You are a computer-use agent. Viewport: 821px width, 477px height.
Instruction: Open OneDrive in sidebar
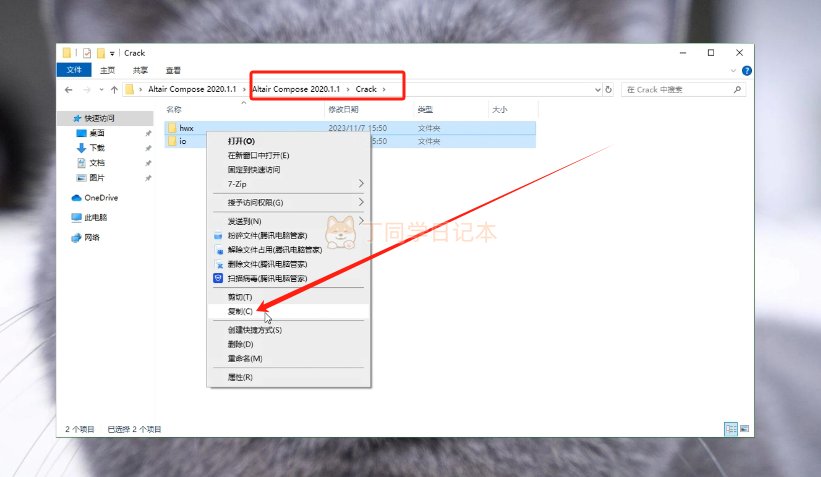[101, 198]
